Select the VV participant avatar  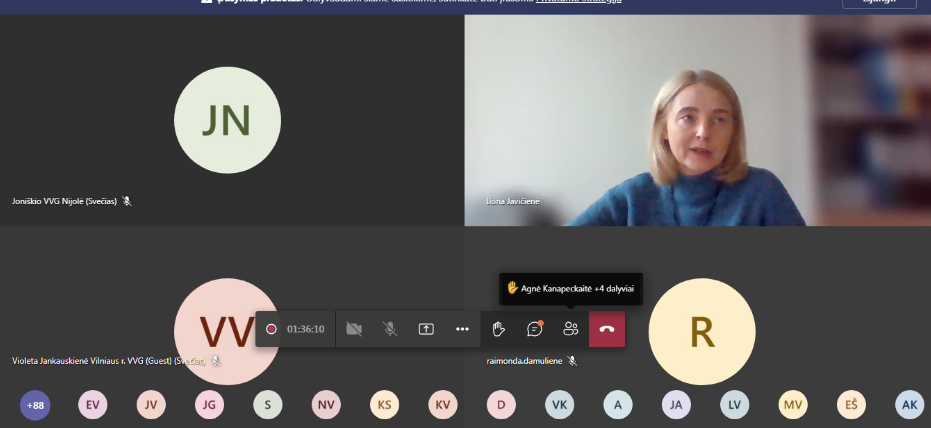coord(227,331)
